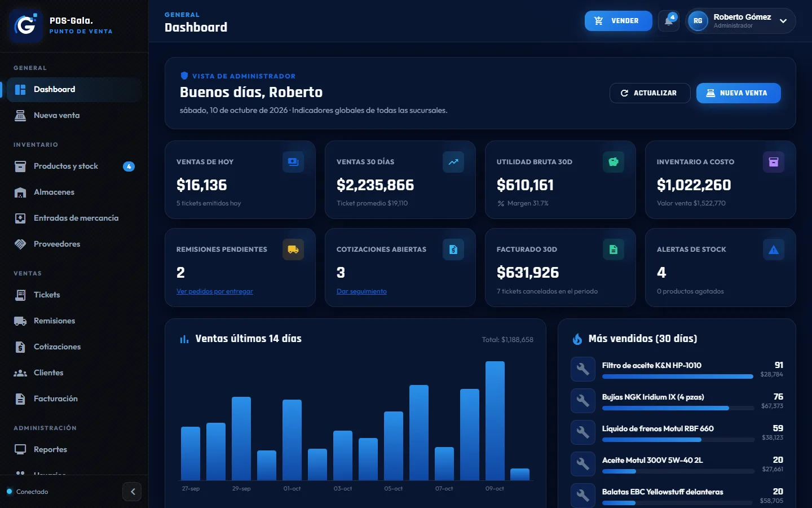This screenshot has width=812, height=508.
Task: Click Balatas EBC Yellowstuff delanteras item
Action: tap(677, 495)
